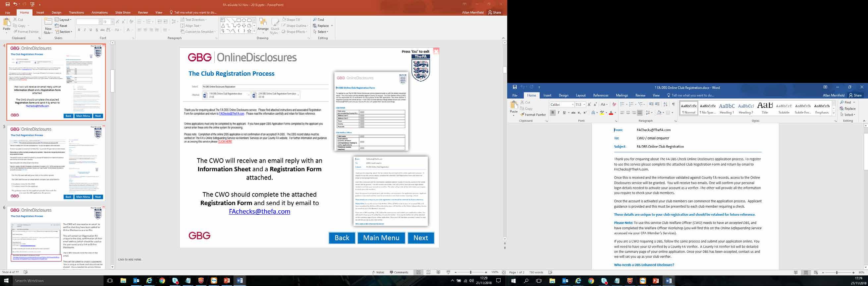The width and height of the screenshot is (868, 286).
Task: Click Share in the Word window
Action: tap(855, 96)
